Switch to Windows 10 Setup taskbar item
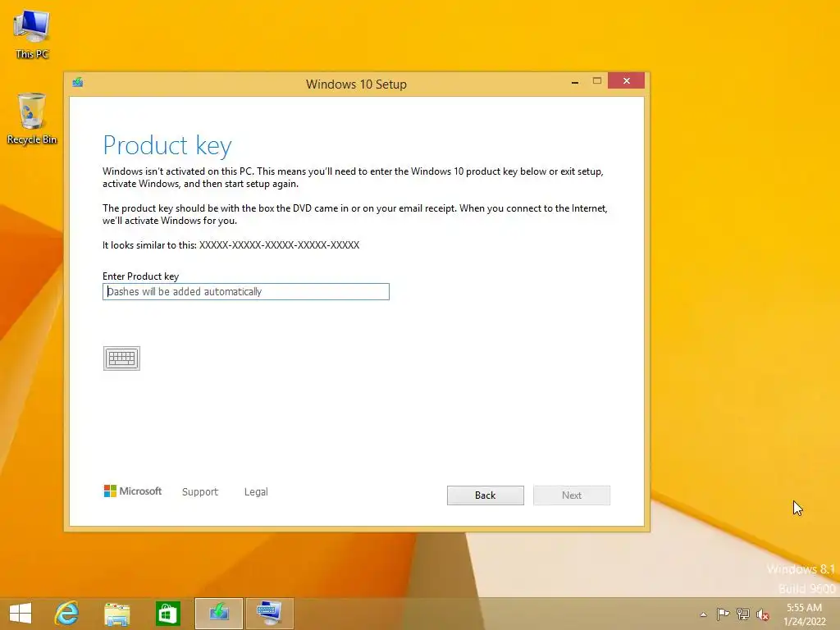The image size is (840, 630). coord(219,614)
